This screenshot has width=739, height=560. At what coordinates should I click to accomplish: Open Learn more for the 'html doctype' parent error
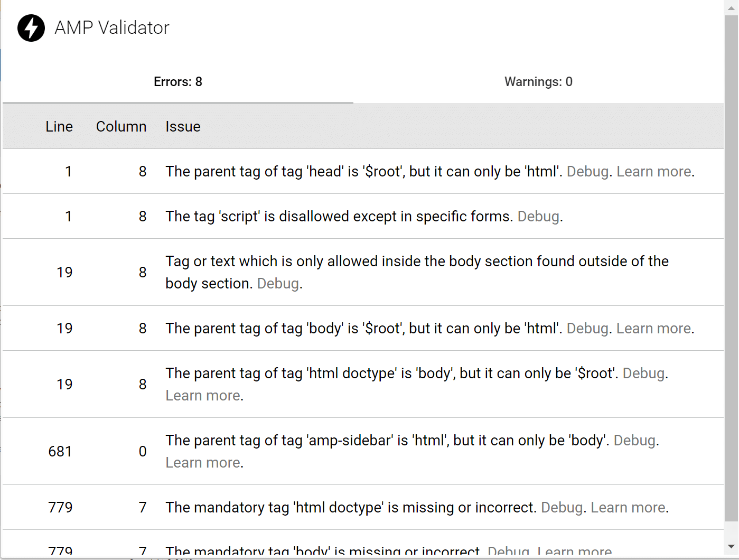[x=203, y=395]
